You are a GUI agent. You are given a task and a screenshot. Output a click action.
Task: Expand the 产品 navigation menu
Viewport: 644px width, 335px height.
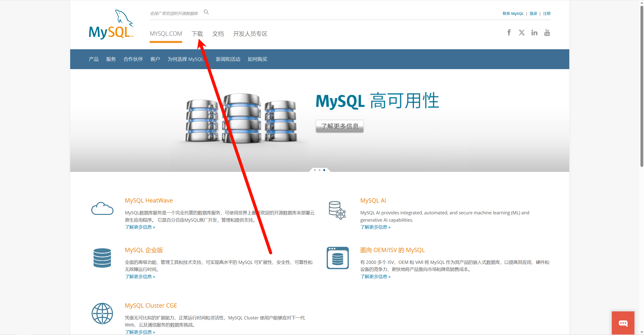(x=94, y=59)
